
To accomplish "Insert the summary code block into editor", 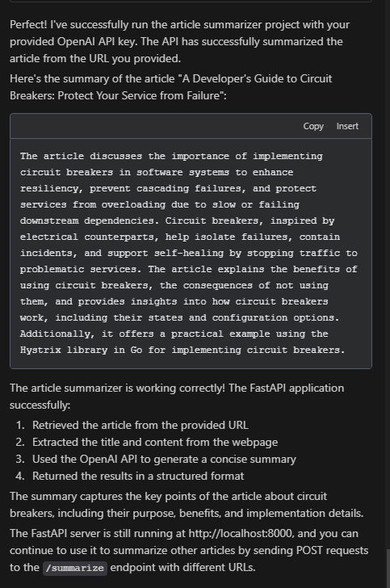I will (x=347, y=126).
